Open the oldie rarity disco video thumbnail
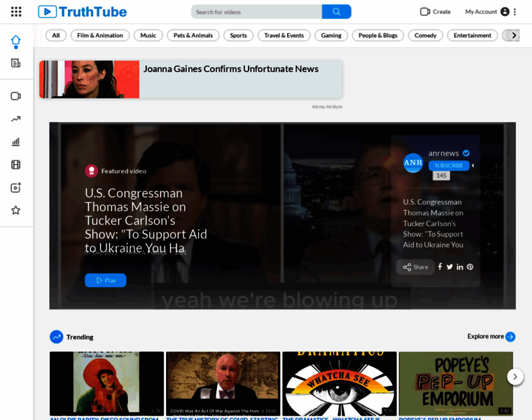 point(106,384)
